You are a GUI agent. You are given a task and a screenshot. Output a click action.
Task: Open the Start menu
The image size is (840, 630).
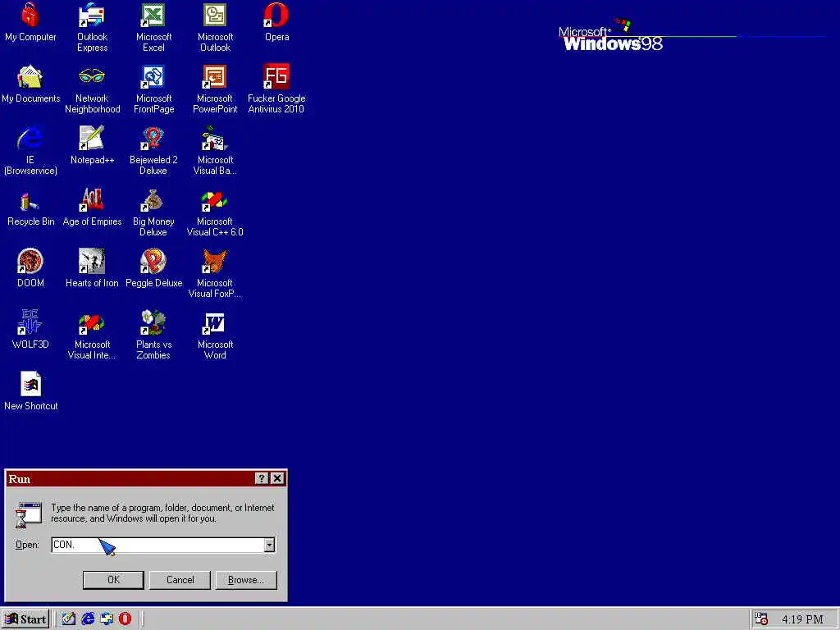pyautogui.click(x=25, y=619)
